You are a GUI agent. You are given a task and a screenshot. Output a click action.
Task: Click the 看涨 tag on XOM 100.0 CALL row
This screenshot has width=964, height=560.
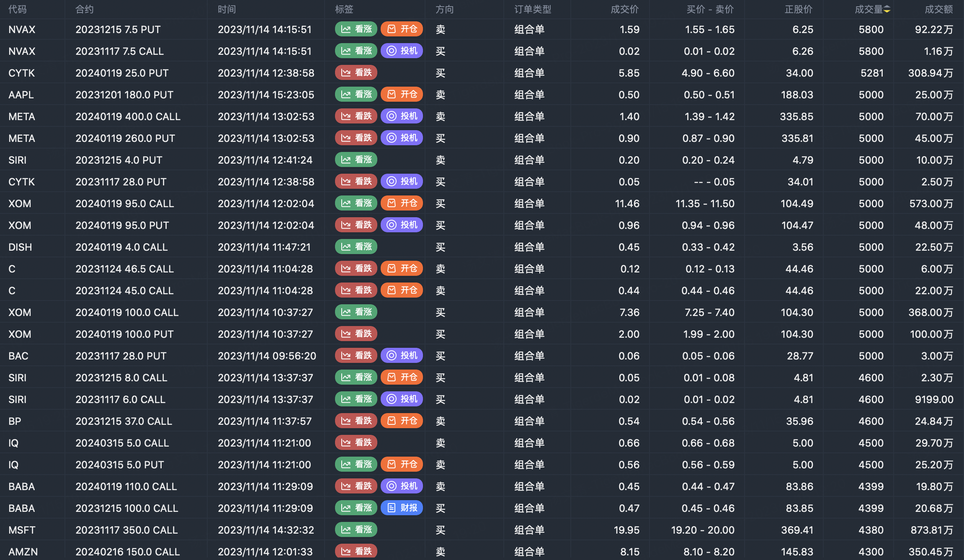click(356, 312)
